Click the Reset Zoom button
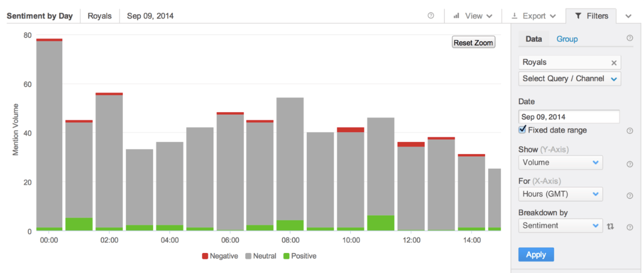 click(x=473, y=43)
